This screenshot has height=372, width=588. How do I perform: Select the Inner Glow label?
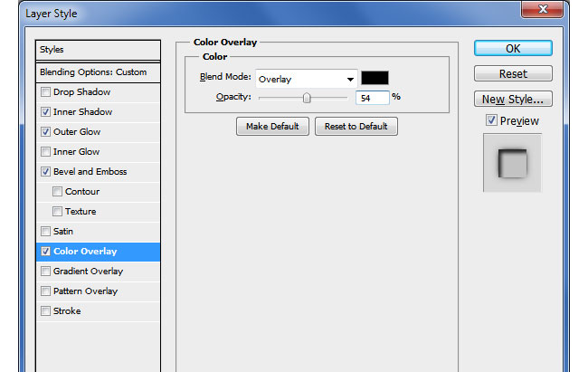coord(77,152)
